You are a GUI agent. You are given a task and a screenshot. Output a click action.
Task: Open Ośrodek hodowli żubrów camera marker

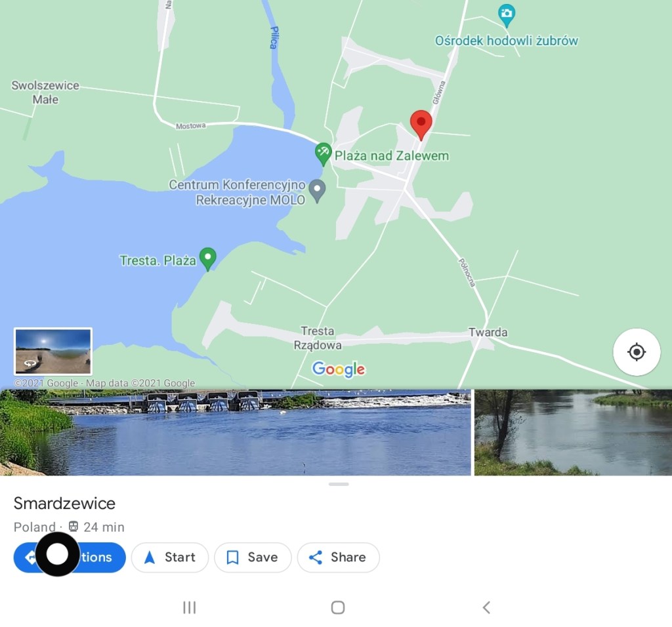click(x=507, y=16)
